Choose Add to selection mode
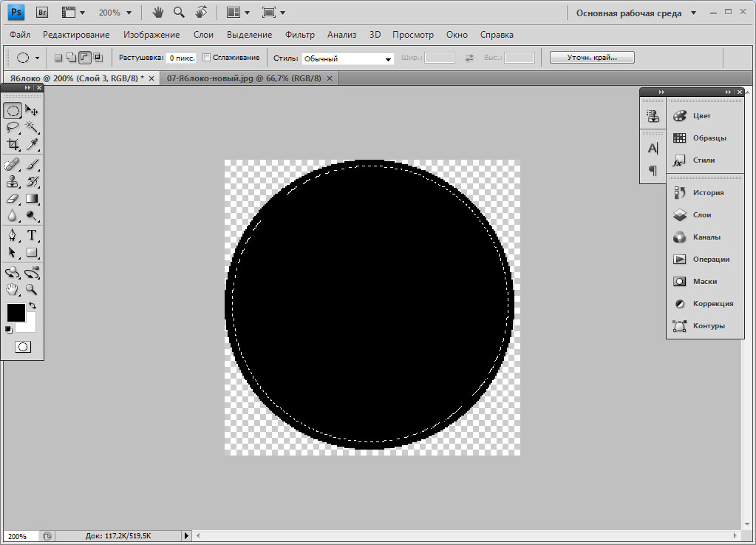The height and width of the screenshot is (545, 756). (x=72, y=58)
